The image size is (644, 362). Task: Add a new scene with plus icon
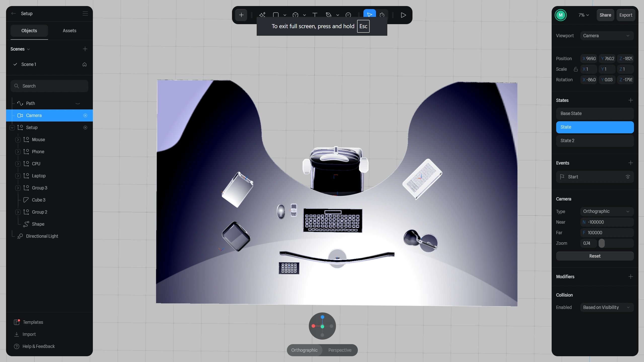(85, 49)
